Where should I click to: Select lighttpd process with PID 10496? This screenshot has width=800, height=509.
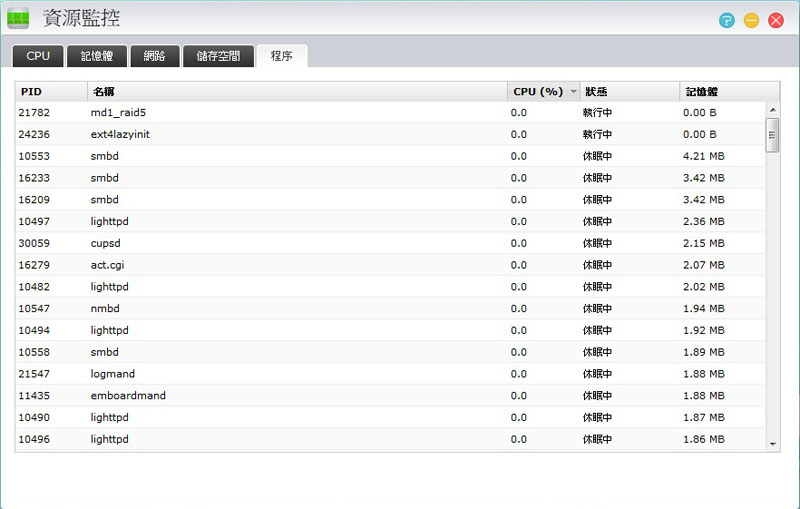(x=390, y=439)
